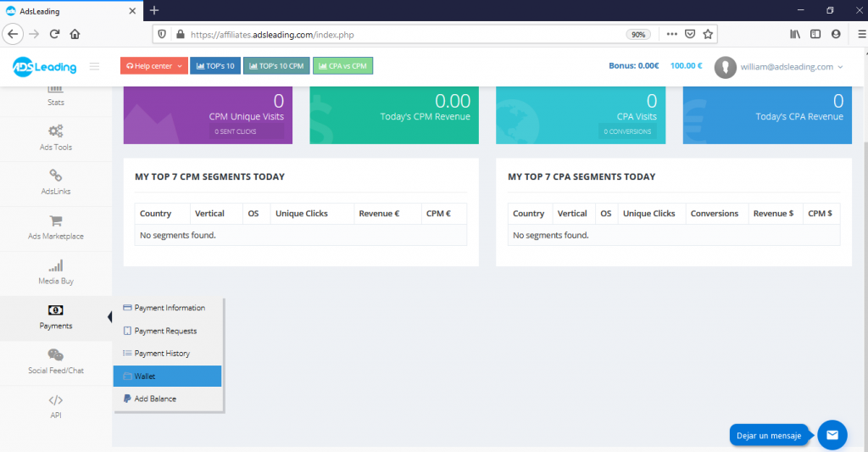Click the 90% zoom indicator

coord(638,34)
